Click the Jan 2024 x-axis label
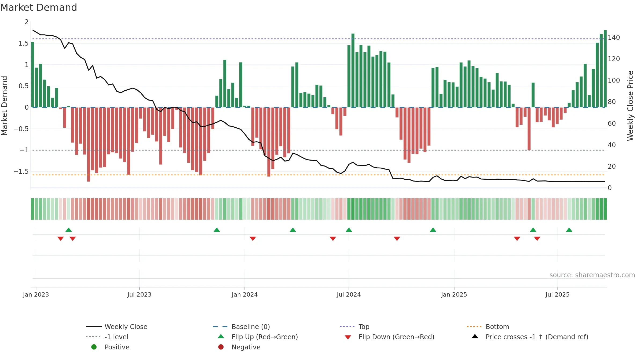The height and width of the screenshot is (362, 644). [x=245, y=294]
